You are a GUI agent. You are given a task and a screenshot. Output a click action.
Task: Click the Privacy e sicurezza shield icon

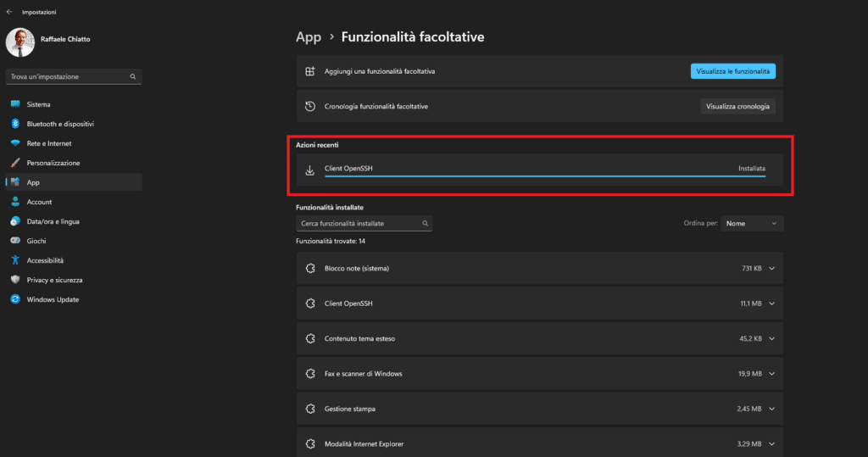pos(15,280)
